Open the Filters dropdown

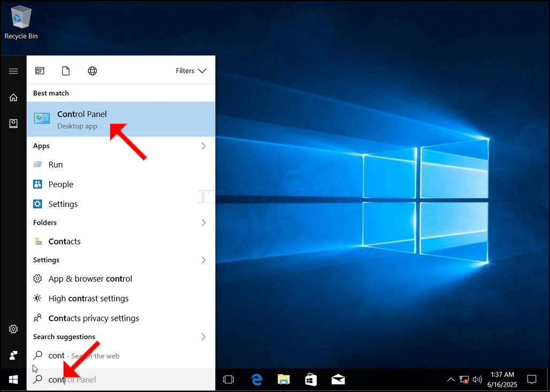point(191,71)
